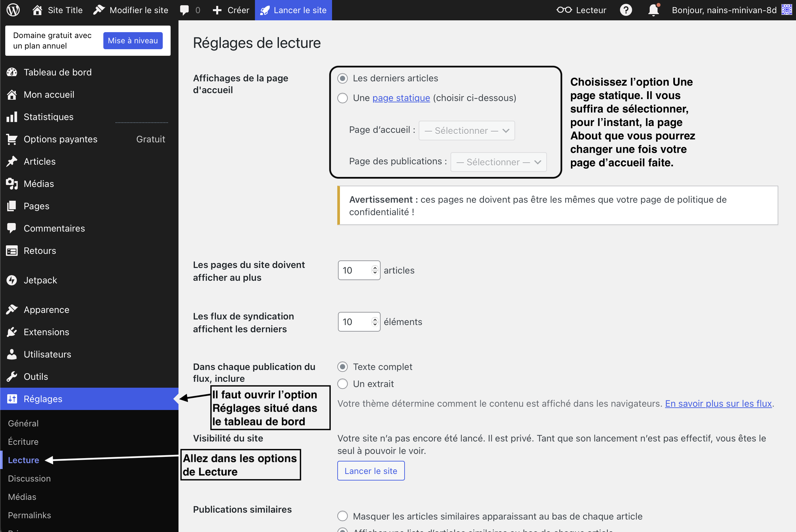Select the 'Une page statique' radio option
The image size is (796, 532).
(x=343, y=98)
